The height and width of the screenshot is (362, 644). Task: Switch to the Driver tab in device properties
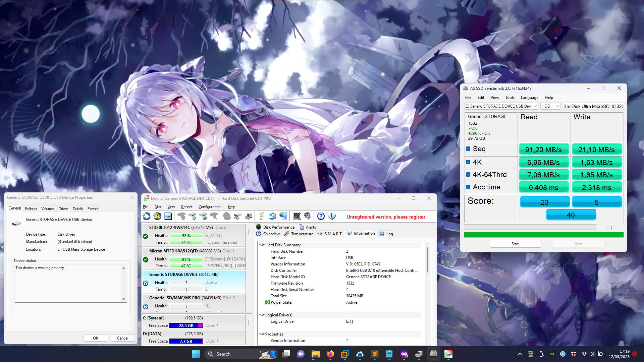63,209
